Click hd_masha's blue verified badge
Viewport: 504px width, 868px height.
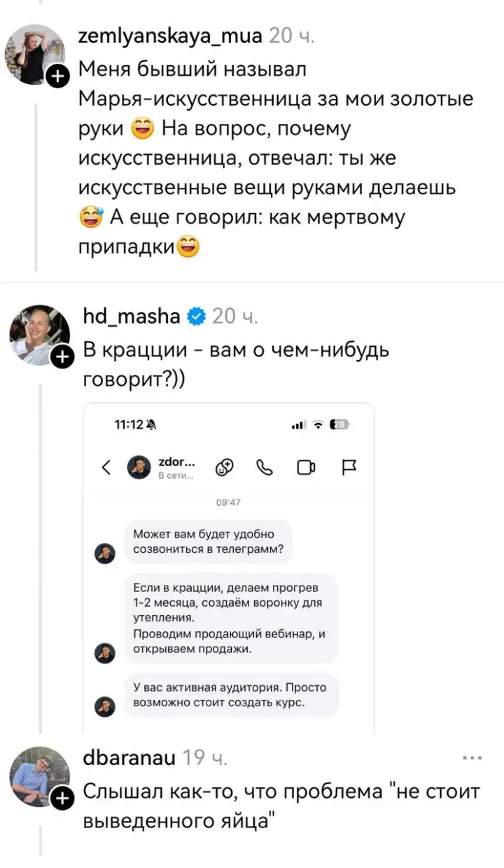pyautogui.click(x=197, y=317)
